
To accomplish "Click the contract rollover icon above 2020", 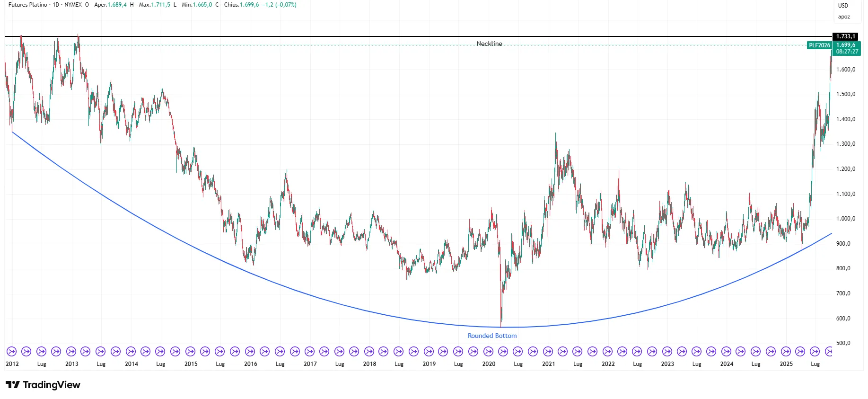I will click(488, 352).
